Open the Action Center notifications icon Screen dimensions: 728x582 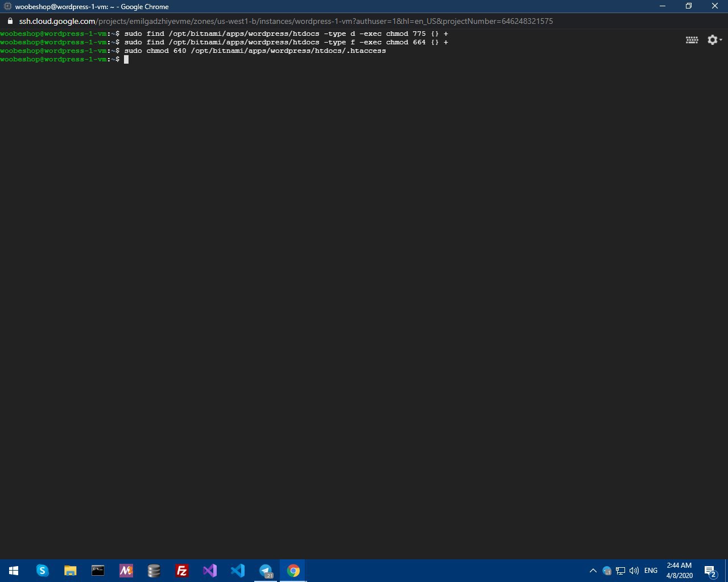click(710, 571)
